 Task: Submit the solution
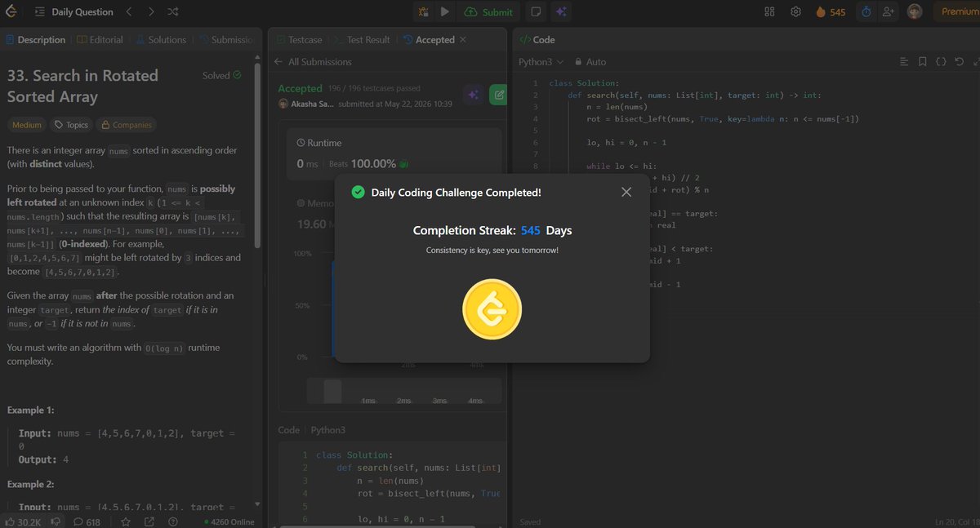pyautogui.click(x=488, y=11)
